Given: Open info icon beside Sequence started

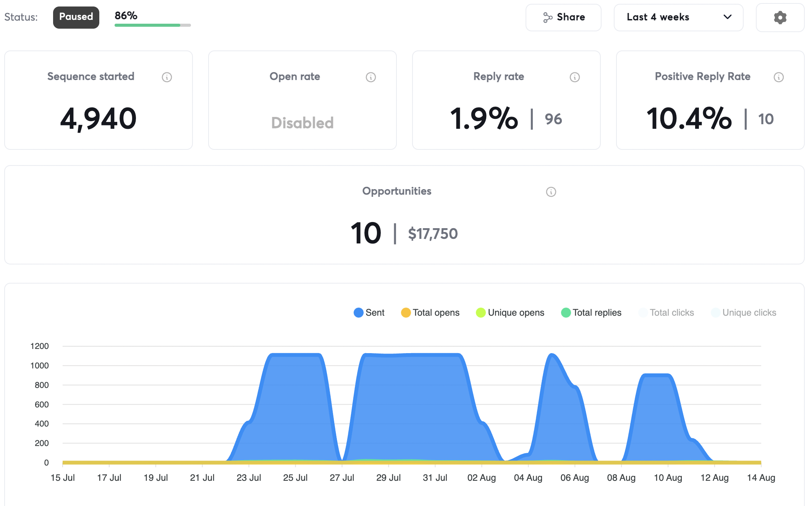Looking at the screenshot, I should coord(167,77).
